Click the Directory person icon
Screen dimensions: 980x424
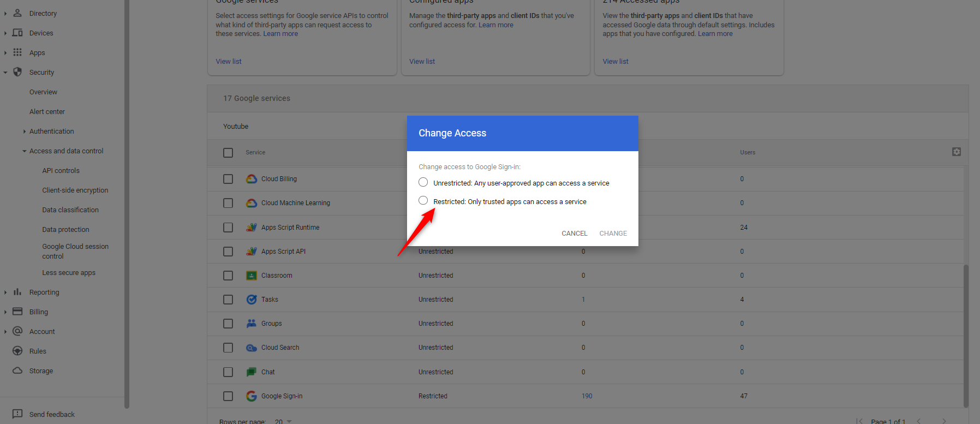[17, 13]
